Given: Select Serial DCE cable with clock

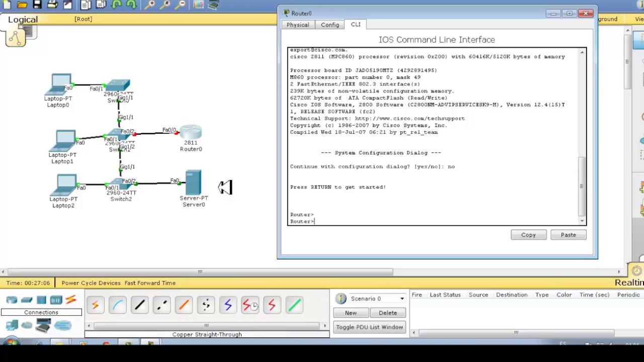Looking at the screenshot, I should [x=250, y=305].
